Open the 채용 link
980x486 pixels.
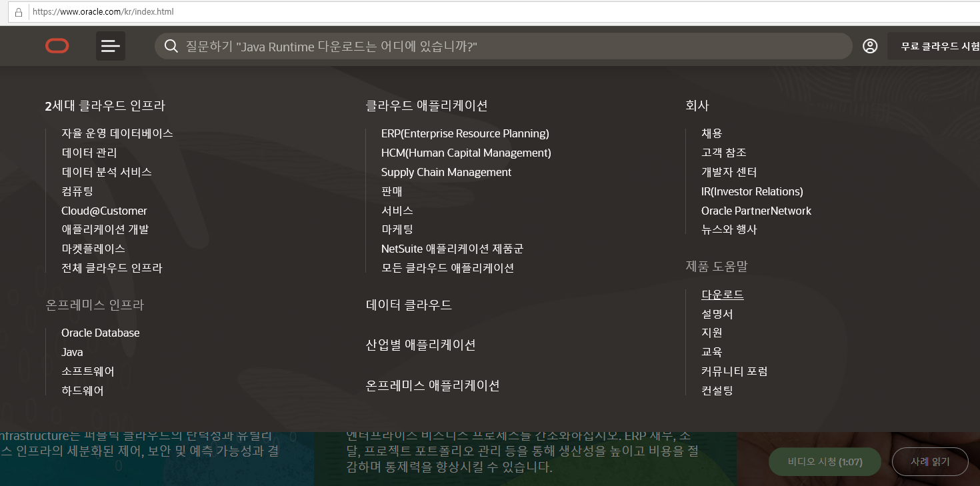(x=712, y=133)
